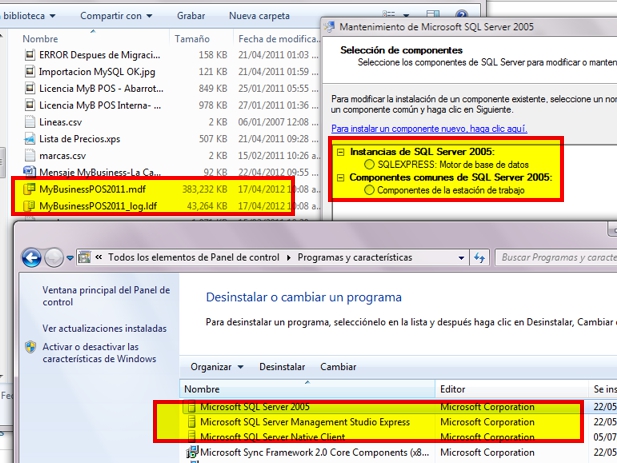Viewport: 617px width, 463px height.
Task: Open 'Ver actualizaciones instaladas' link
Action: click(104, 328)
